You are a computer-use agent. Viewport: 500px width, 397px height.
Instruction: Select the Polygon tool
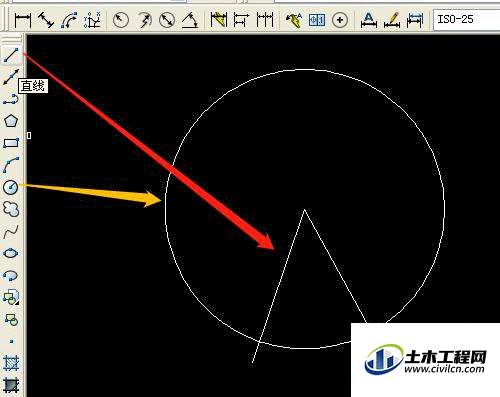(x=11, y=121)
